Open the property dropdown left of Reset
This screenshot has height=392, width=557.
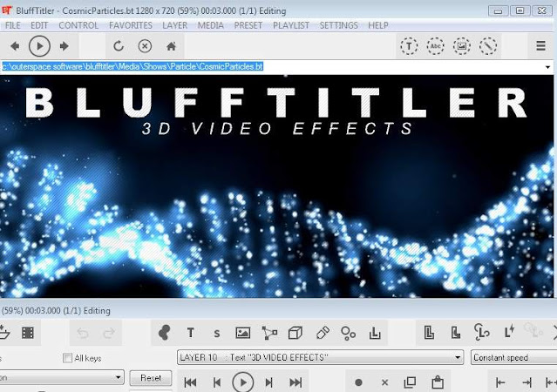(62, 377)
